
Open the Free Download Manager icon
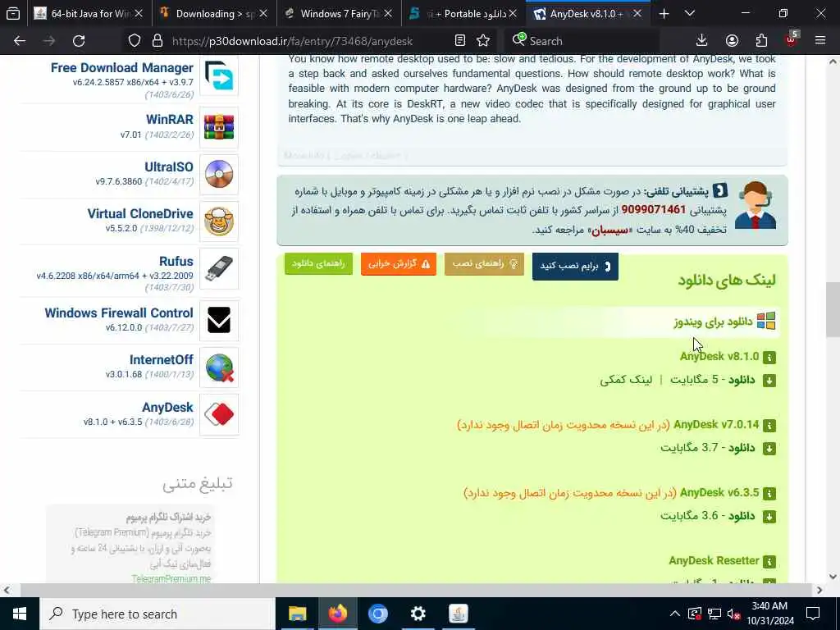(219, 75)
